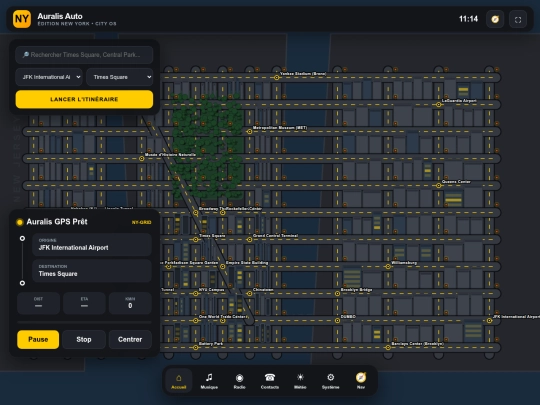Viewport: 540px width, 405px height.
Task: Select the Barclays Center (Brooklyn) marker
Action: click(x=388, y=347)
